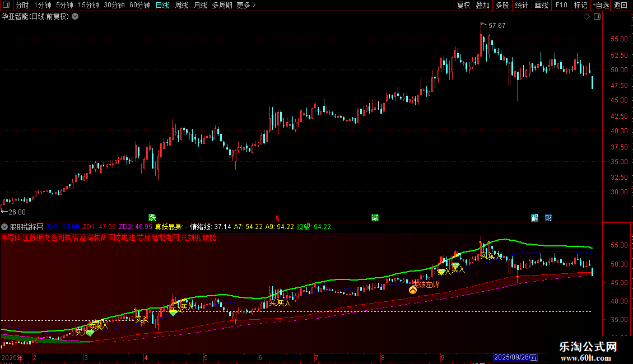Image resolution: width=633 pixels, height=364 pixels.
Task: Click the green 跌 event marker
Action: (152, 217)
